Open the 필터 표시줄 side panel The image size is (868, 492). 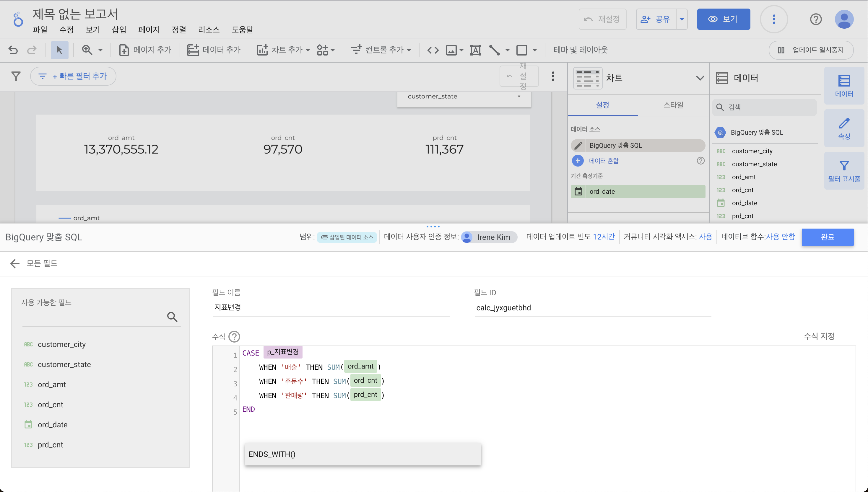(844, 171)
